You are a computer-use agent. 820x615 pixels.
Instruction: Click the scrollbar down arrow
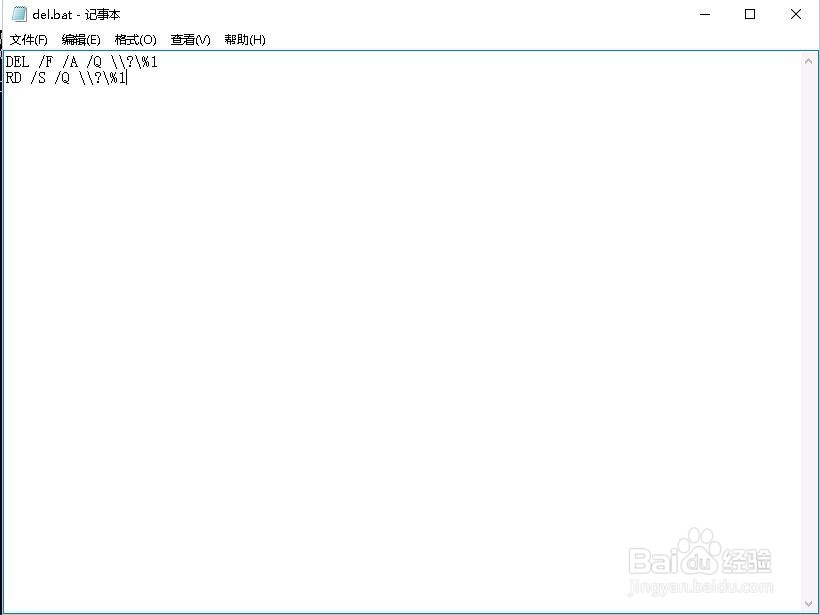click(x=810, y=605)
